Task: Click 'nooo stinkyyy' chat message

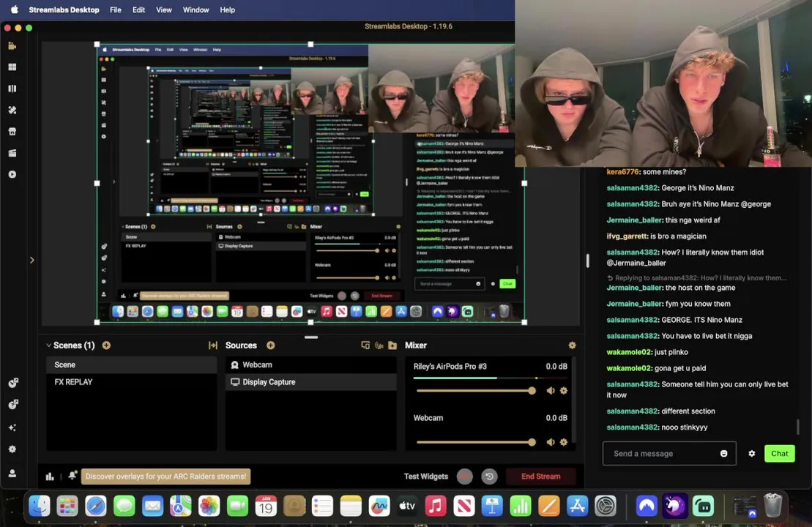Action: coord(684,427)
